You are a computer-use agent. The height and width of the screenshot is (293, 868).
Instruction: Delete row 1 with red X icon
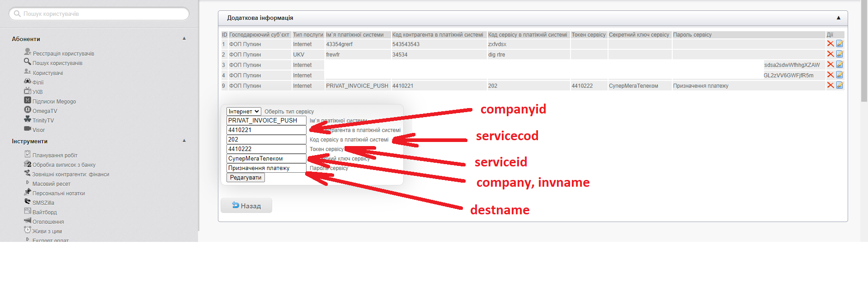[x=830, y=44]
